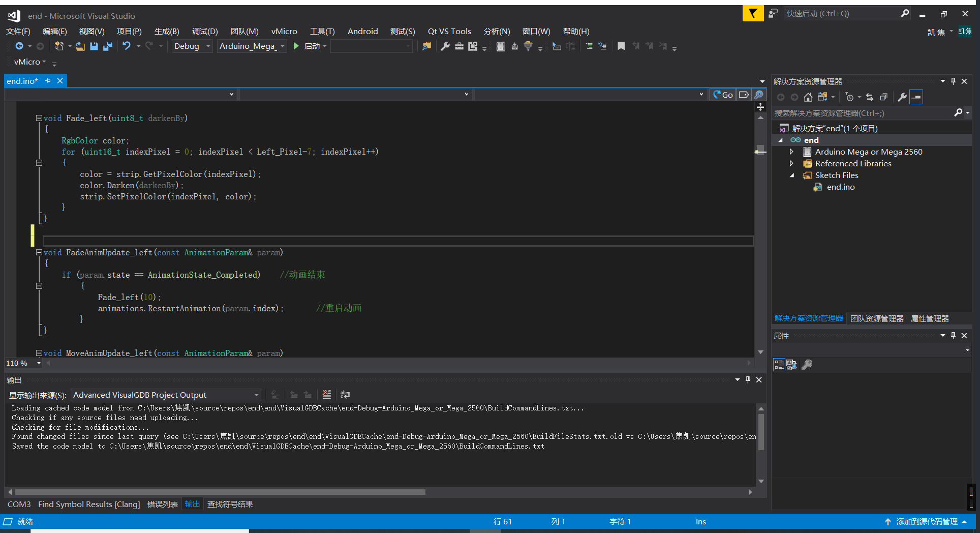The image size is (980, 533).
Task: Click the Go button above editor
Action: (723, 95)
